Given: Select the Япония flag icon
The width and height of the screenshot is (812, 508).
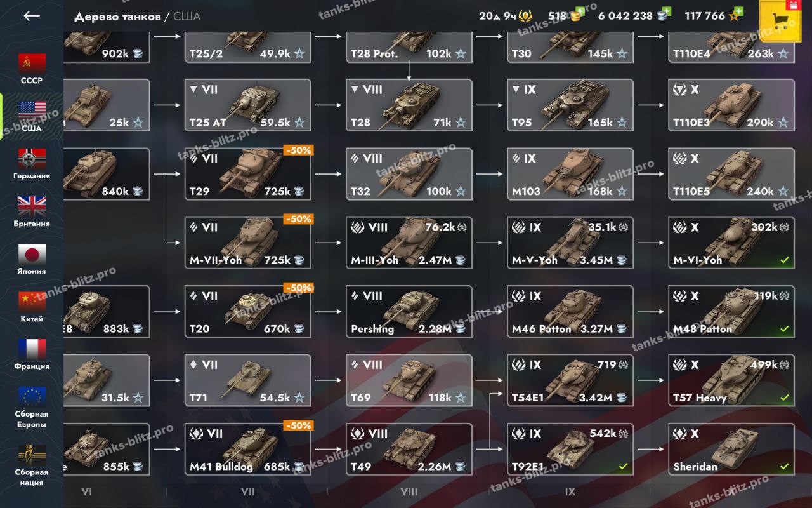Looking at the screenshot, I should pos(32,254).
